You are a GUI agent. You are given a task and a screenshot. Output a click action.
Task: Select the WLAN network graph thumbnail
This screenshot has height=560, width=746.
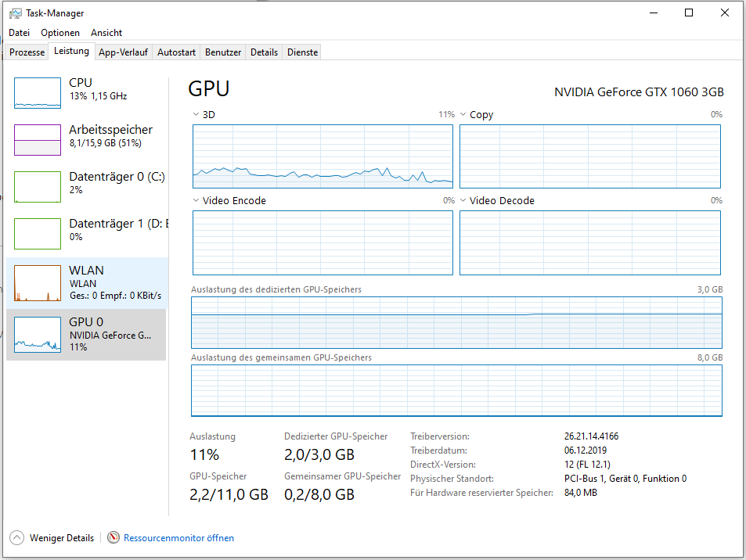pyautogui.click(x=38, y=283)
